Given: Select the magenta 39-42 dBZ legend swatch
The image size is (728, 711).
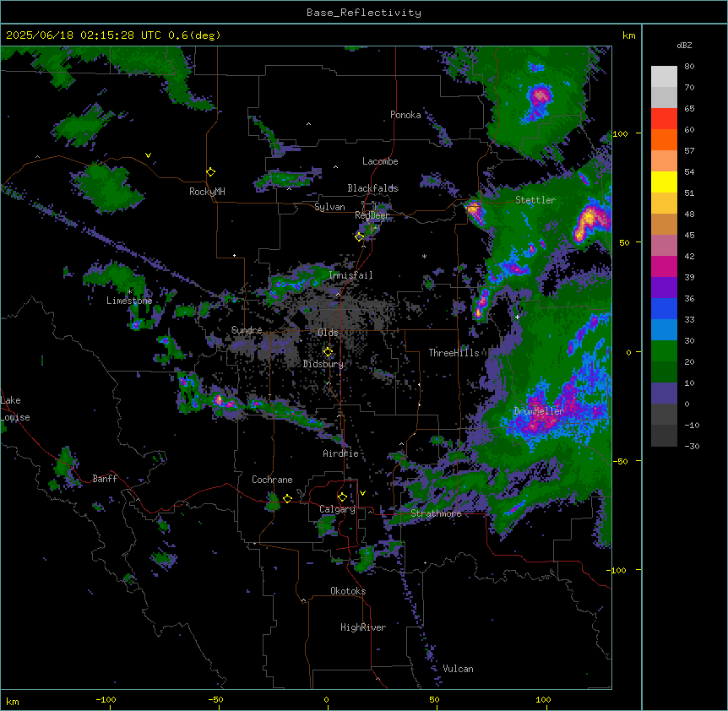Looking at the screenshot, I should click(664, 267).
